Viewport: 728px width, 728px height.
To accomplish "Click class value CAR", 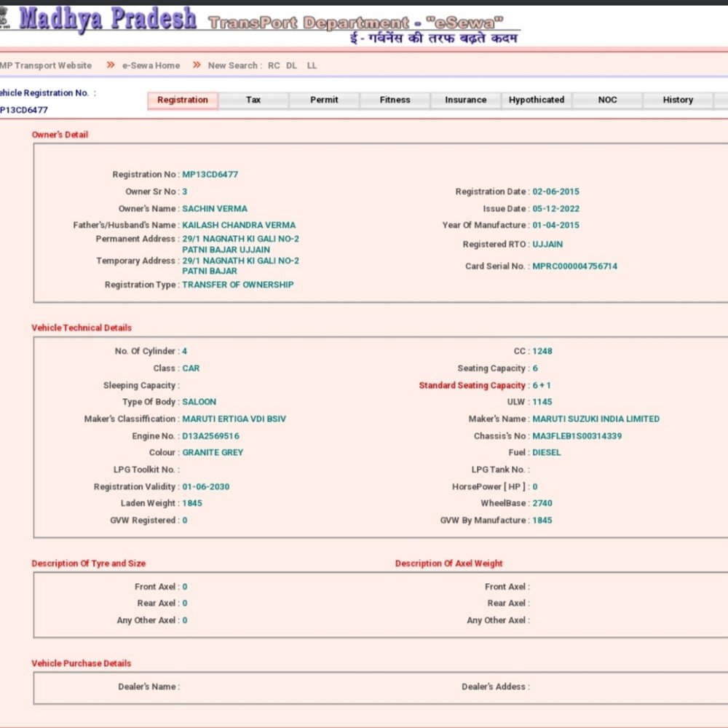I will click(x=191, y=368).
